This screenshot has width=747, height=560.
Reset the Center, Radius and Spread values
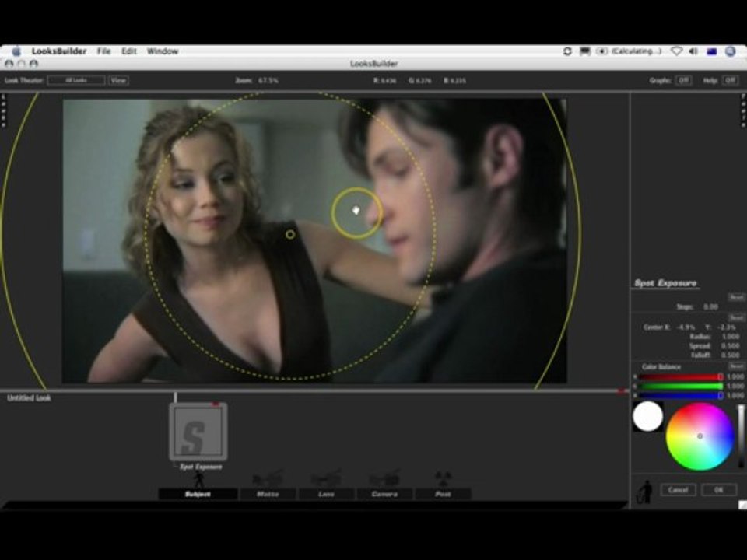pyautogui.click(x=736, y=317)
